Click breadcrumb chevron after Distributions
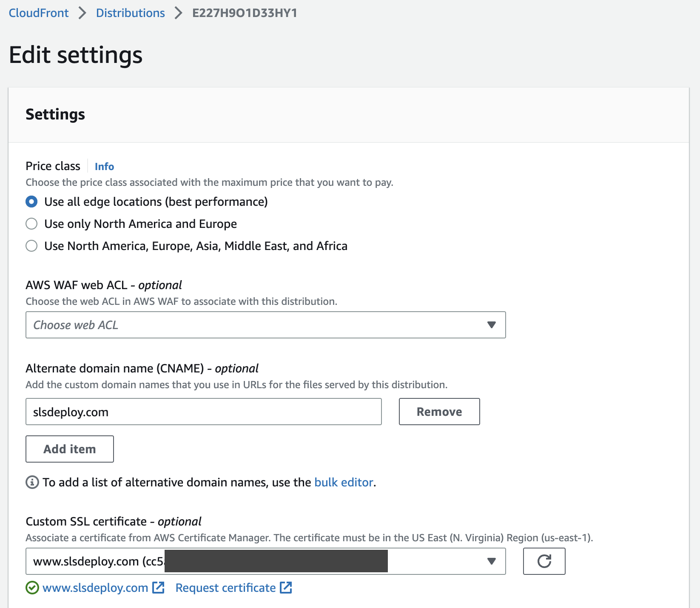 tap(179, 13)
